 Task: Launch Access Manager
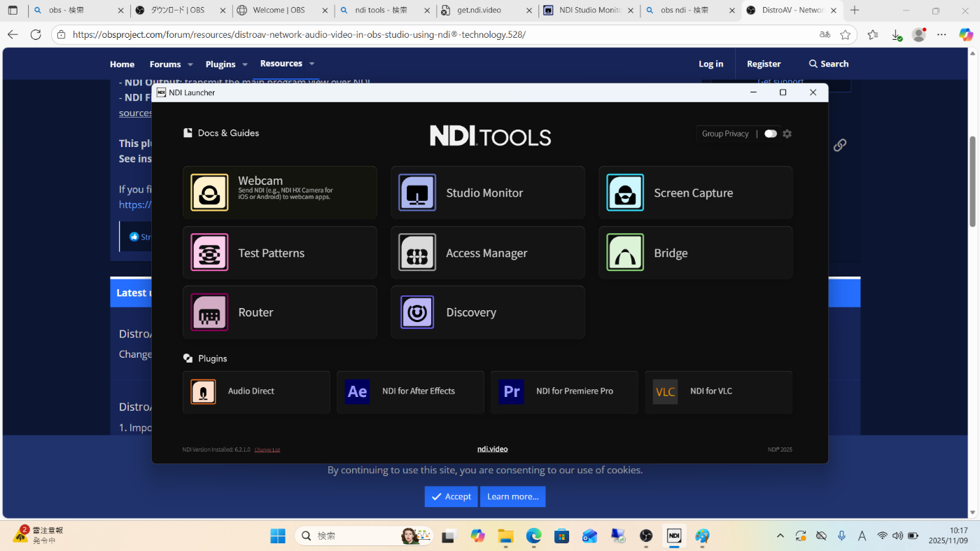point(487,253)
